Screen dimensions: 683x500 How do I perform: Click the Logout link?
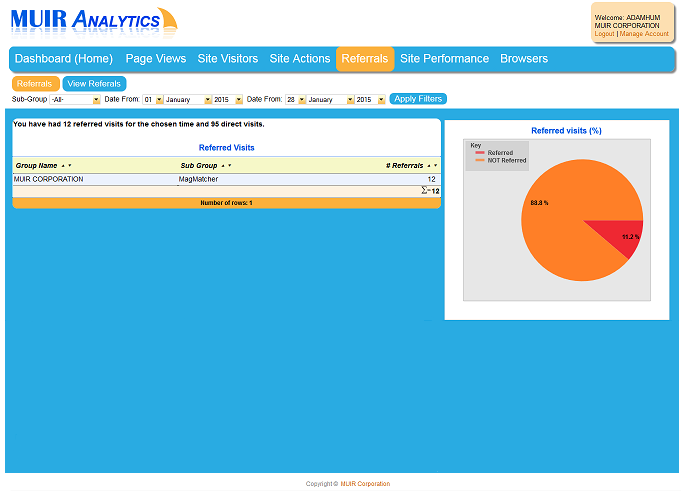pos(605,34)
